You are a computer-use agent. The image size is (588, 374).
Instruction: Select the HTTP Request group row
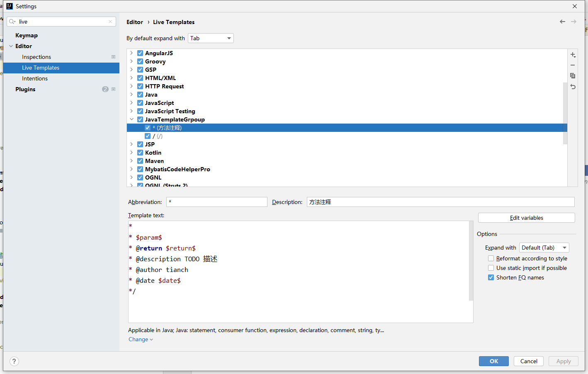coord(347,86)
